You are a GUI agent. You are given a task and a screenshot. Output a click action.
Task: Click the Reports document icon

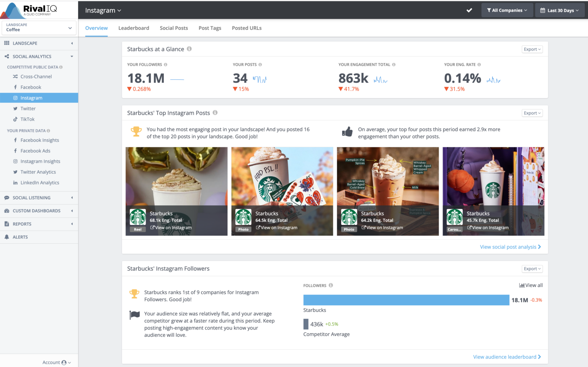tap(7, 224)
